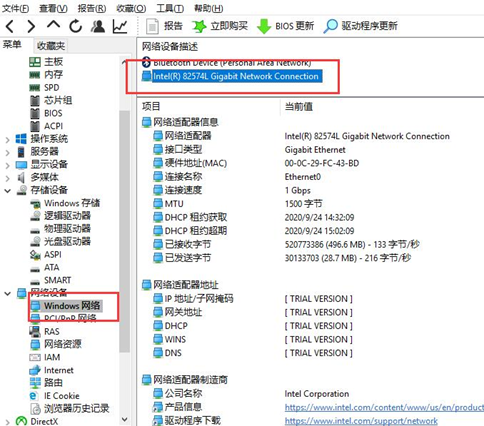Open the 文件(F) menu
This screenshot has width=484, height=426.
tap(15, 8)
